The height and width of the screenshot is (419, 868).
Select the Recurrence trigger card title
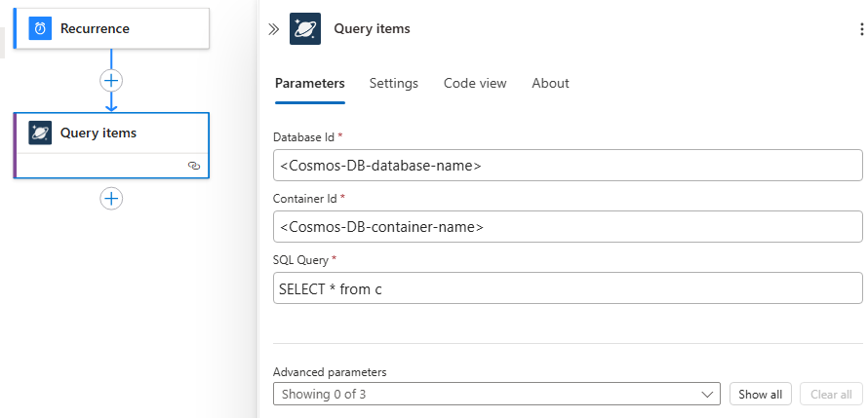coord(95,28)
